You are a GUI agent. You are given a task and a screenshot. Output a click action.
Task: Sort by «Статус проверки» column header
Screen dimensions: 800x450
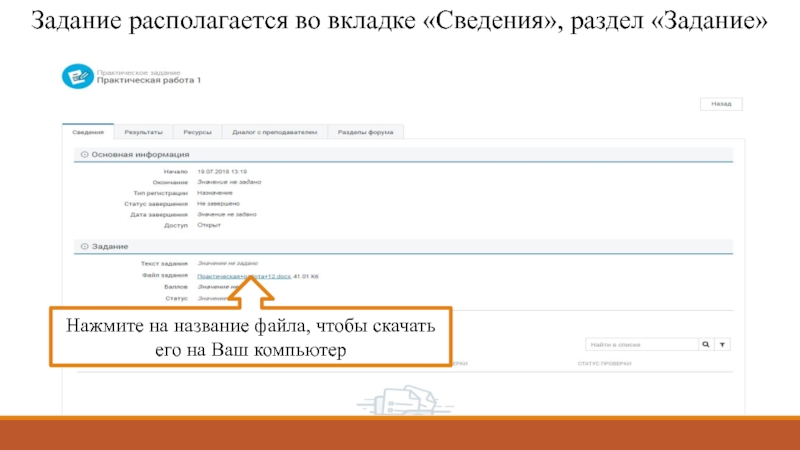coord(604,364)
